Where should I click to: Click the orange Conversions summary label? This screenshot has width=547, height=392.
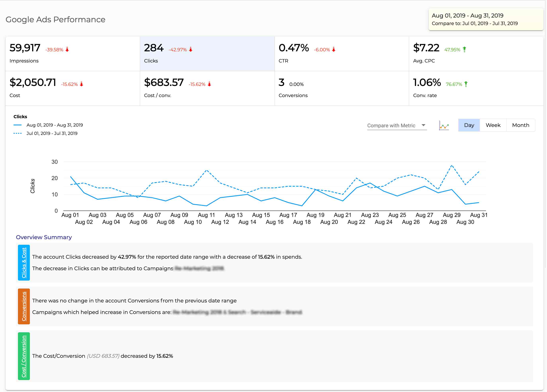click(x=24, y=306)
